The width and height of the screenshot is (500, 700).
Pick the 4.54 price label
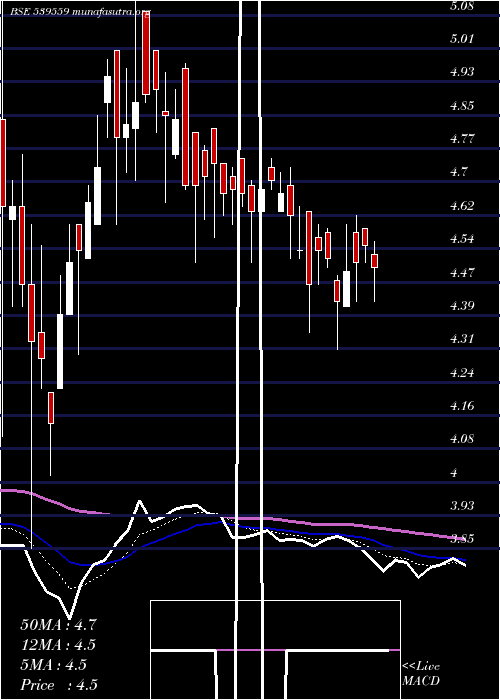[462, 239]
